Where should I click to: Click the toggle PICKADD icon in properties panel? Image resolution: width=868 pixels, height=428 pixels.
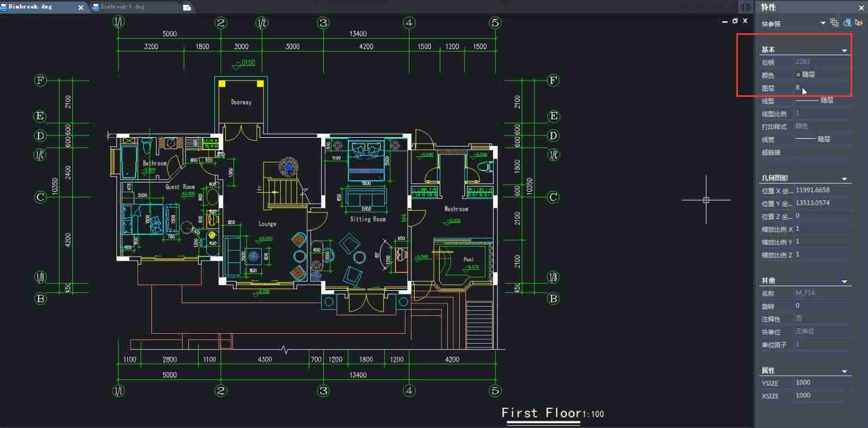point(834,23)
